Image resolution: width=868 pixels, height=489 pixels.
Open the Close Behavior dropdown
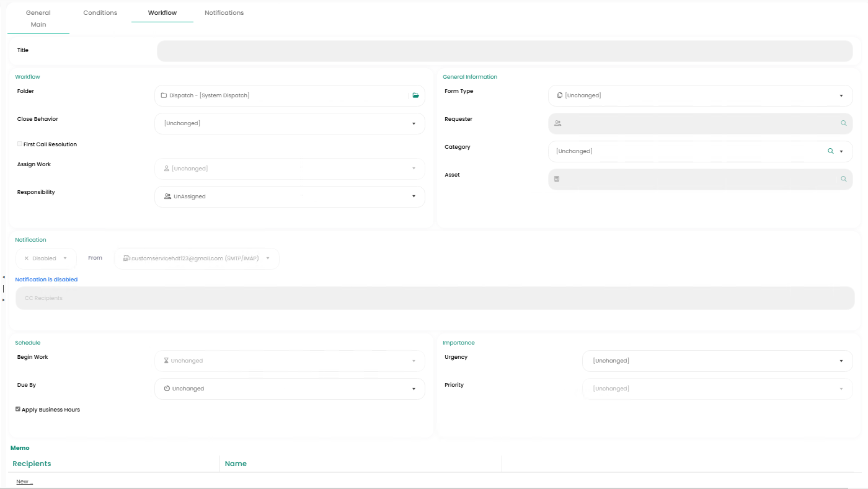tap(290, 123)
